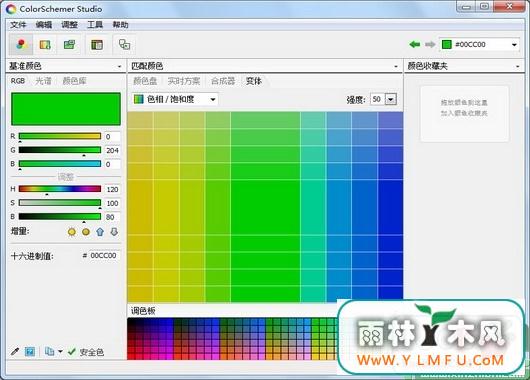Pick the black swatch in 调色板
This screenshot has width=530, height=380.
[130, 321]
